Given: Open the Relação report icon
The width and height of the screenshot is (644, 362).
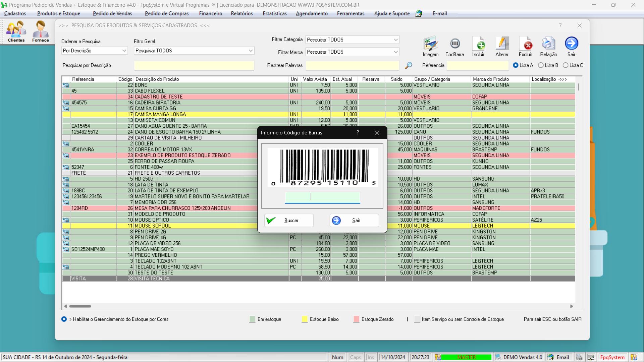Looking at the screenshot, I should pos(549,47).
